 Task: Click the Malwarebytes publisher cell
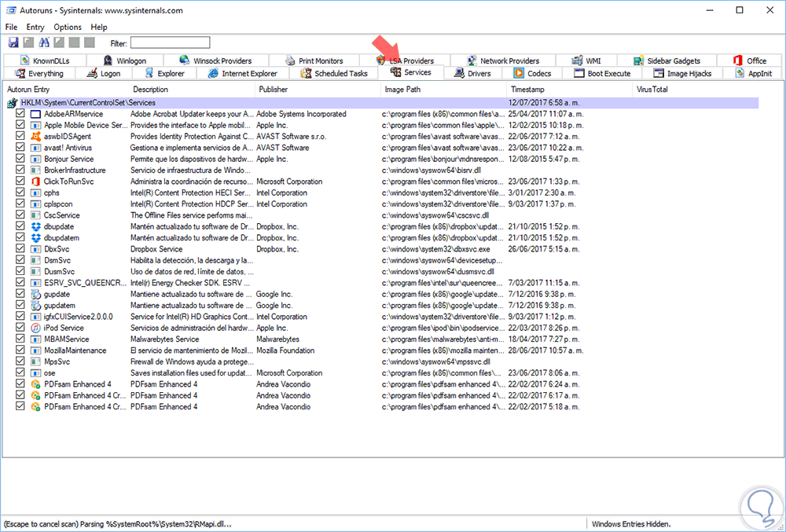[x=277, y=339]
